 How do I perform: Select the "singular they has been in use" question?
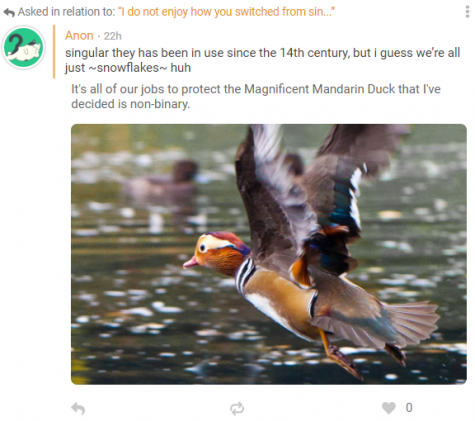click(x=262, y=60)
